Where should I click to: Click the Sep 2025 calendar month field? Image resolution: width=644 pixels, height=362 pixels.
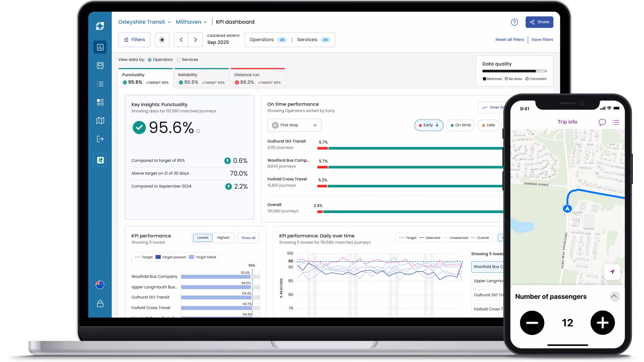(x=223, y=40)
